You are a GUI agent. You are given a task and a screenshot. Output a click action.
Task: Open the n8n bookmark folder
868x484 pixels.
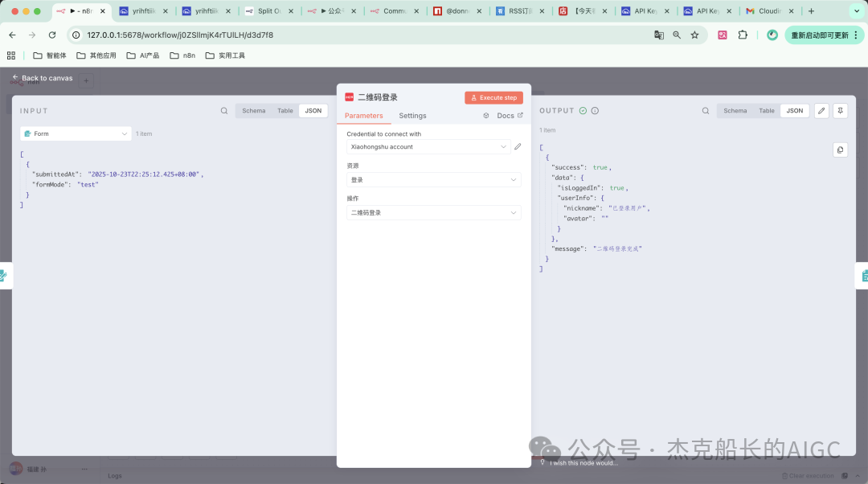182,55
